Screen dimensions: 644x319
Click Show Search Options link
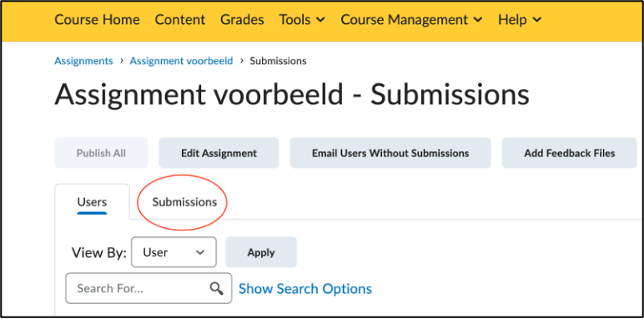click(x=305, y=289)
